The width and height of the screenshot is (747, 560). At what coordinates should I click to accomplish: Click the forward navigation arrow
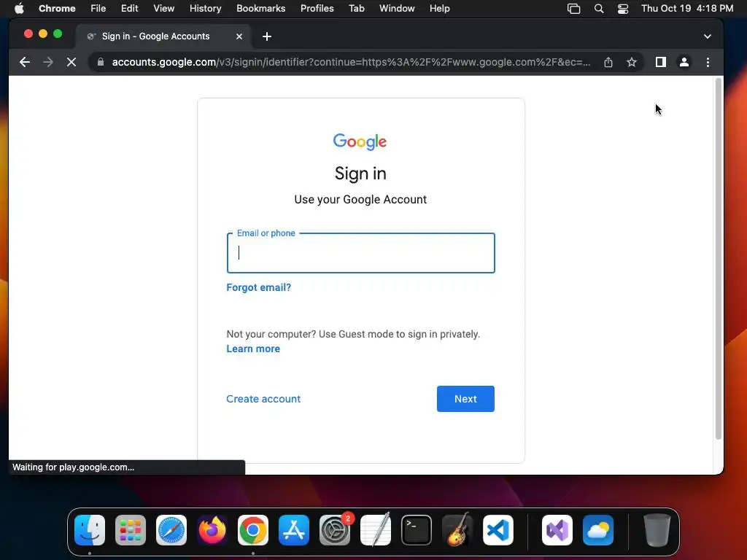click(x=47, y=62)
